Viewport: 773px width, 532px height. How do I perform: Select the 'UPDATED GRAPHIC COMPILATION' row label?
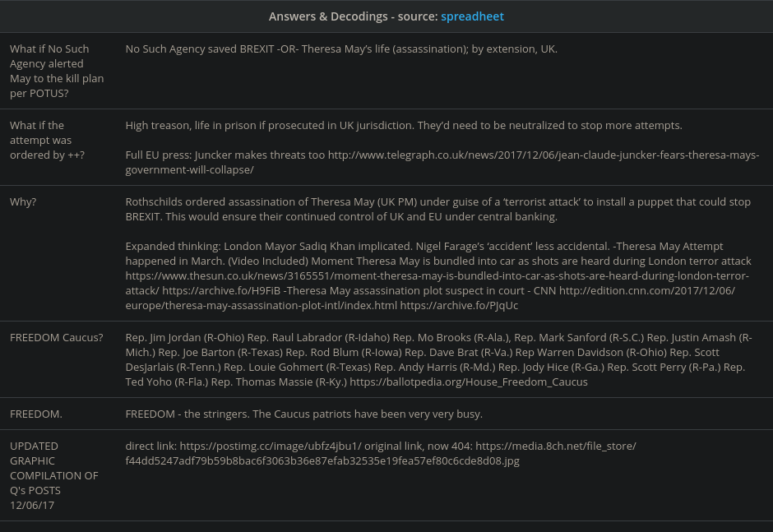pyautogui.click(x=53, y=475)
